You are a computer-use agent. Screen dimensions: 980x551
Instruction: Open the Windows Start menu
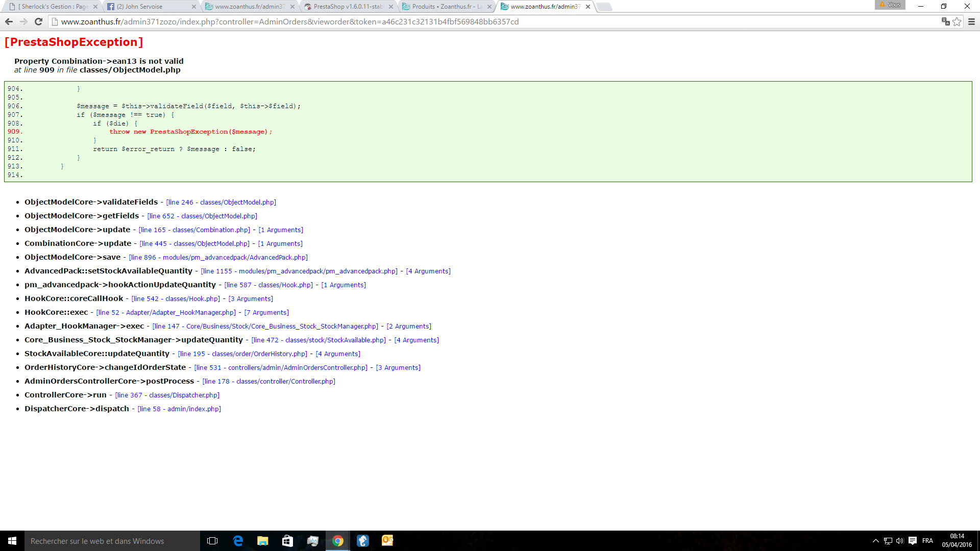tap(12, 541)
